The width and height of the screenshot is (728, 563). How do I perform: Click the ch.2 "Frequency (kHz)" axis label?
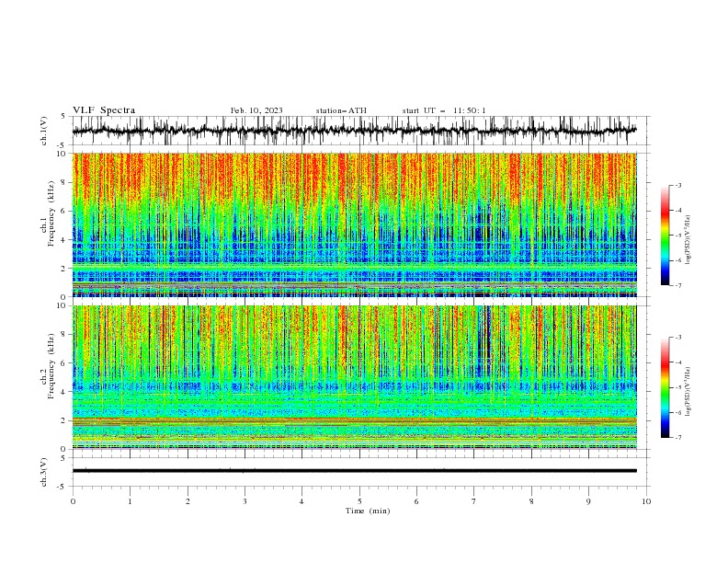tap(51, 366)
